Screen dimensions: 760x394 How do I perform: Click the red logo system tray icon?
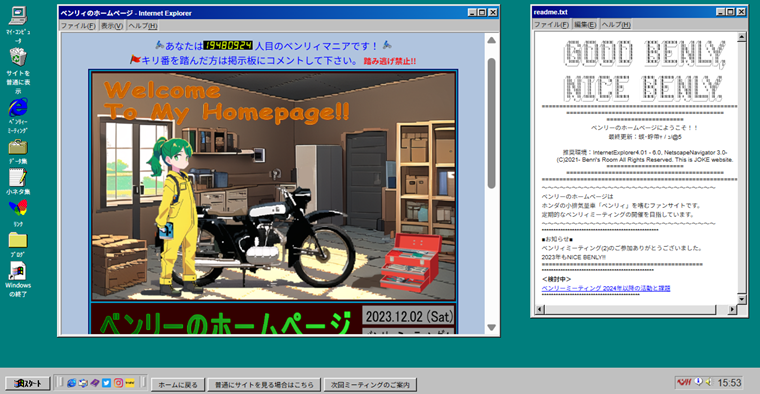[684, 382]
